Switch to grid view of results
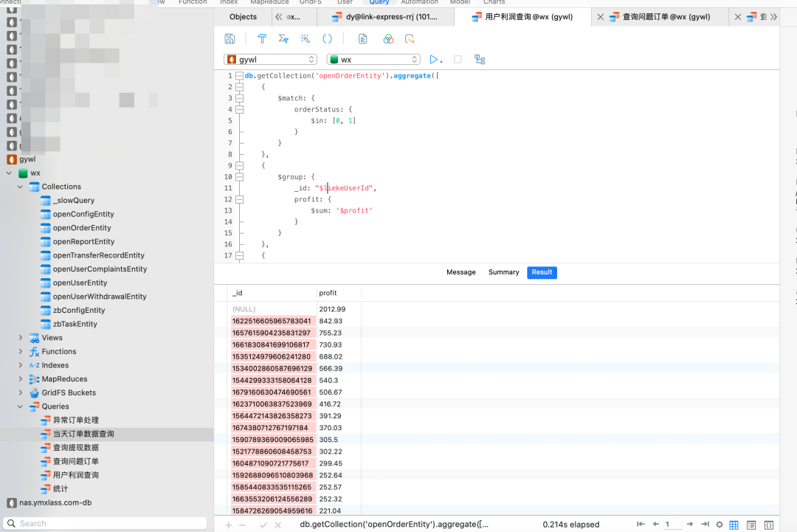Screen dimensions: 797x532 click(734, 525)
